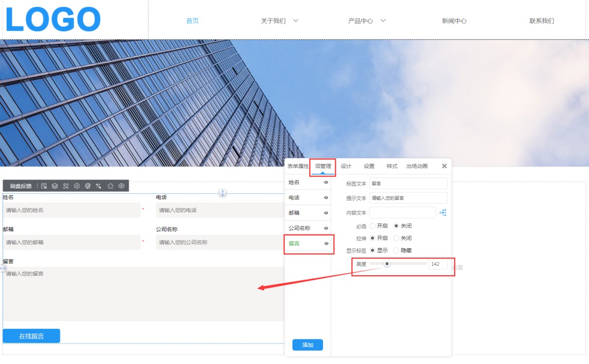Toggle visibility eye in the form toolbar
The image size is (589, 364).
pyautogui.click(x=121, y=186)
